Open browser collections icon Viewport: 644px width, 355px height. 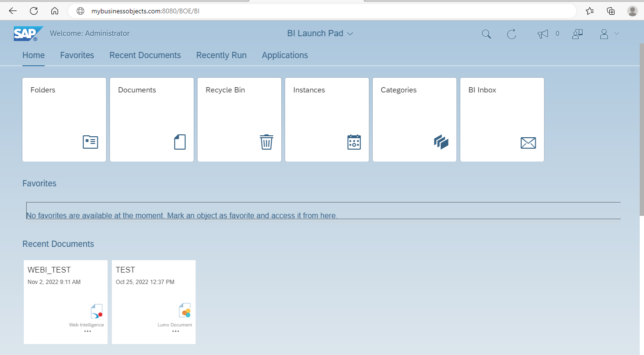611,11
